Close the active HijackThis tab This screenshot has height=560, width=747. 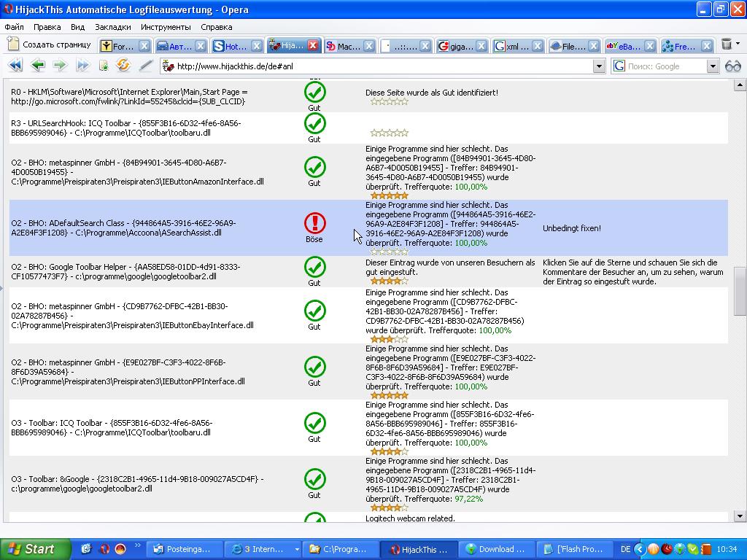tap(312, 46)
